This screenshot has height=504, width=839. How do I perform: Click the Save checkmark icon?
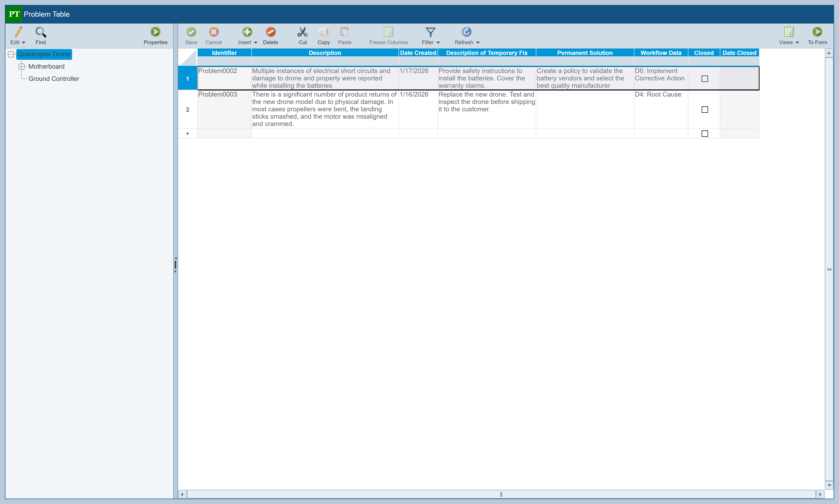[x=191, y=32]
